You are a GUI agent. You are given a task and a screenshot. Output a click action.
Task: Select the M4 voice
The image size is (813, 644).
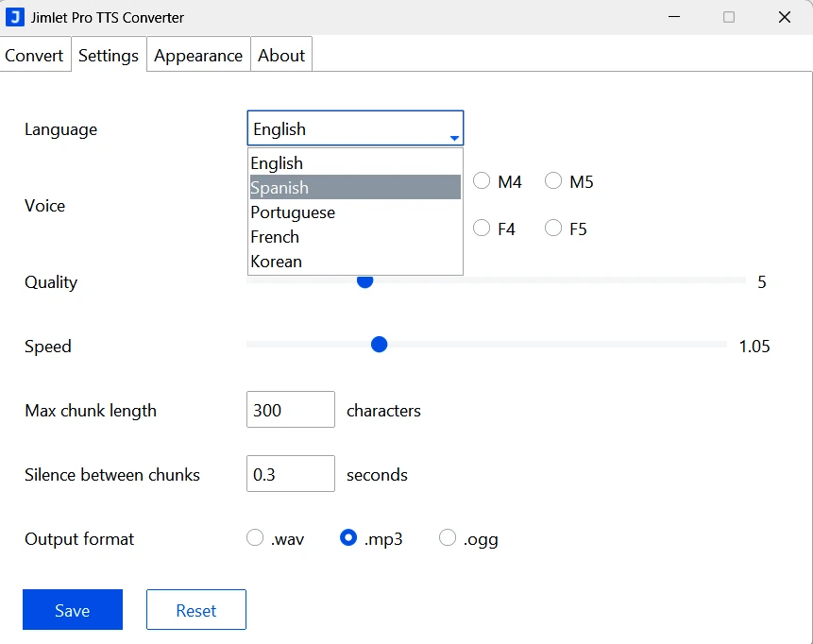tap(481, 180)
